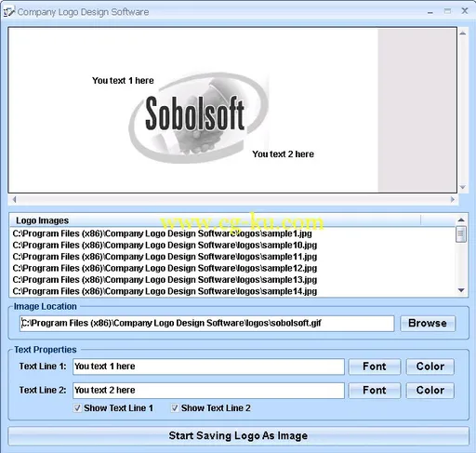The image size is (476, 453).
Task: Select the sample11.jpg logo path
Action: pyautogui.click(x=165, y=257)
